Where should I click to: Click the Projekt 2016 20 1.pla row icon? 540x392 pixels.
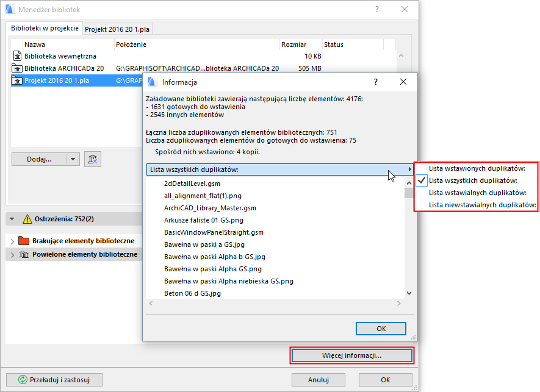pyautogui.click(x=17, y=80)
